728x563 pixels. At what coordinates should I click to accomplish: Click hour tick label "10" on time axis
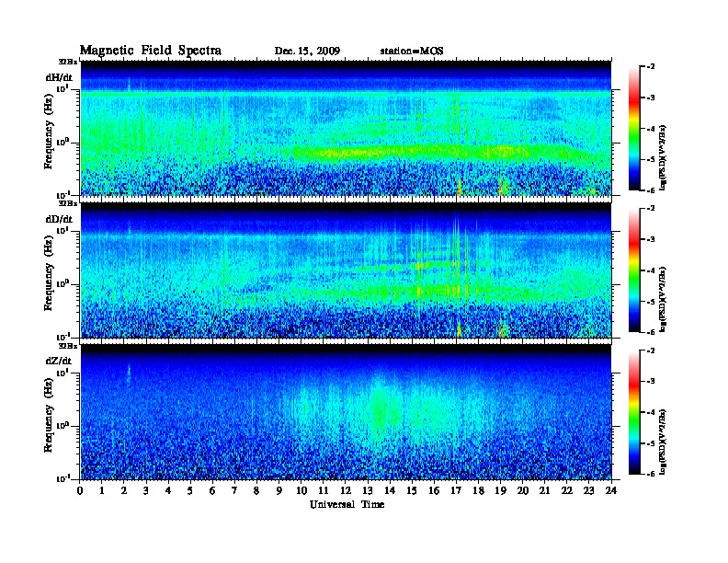coord(301,491)
